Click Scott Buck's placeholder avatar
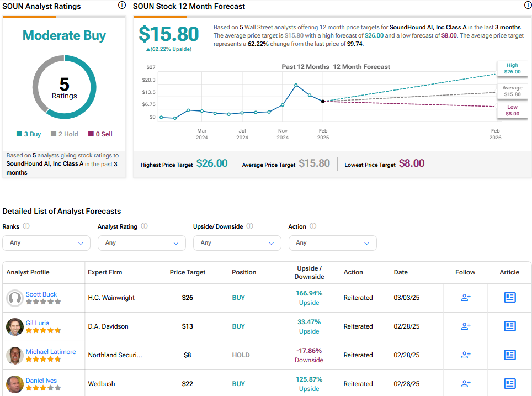Viewport: 532px width, 396px height. pos(15,298)
